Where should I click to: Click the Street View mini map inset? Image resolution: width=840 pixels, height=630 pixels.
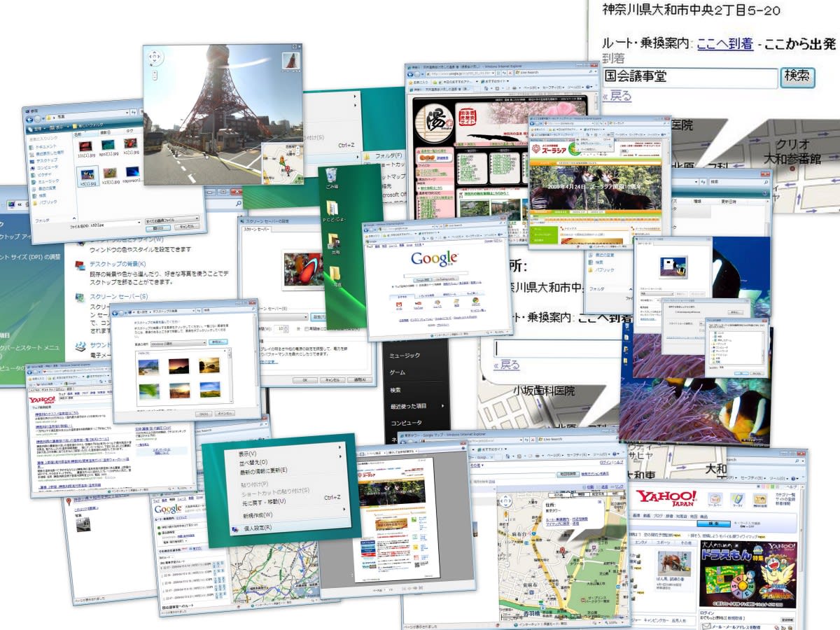(x=282, y=163)
